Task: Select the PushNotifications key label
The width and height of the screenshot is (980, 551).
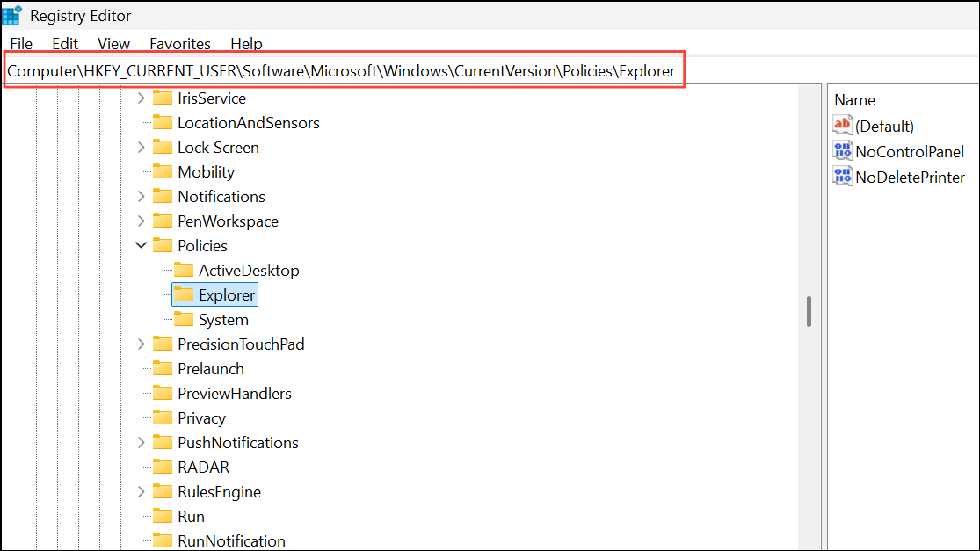Action: click(238, 443)
